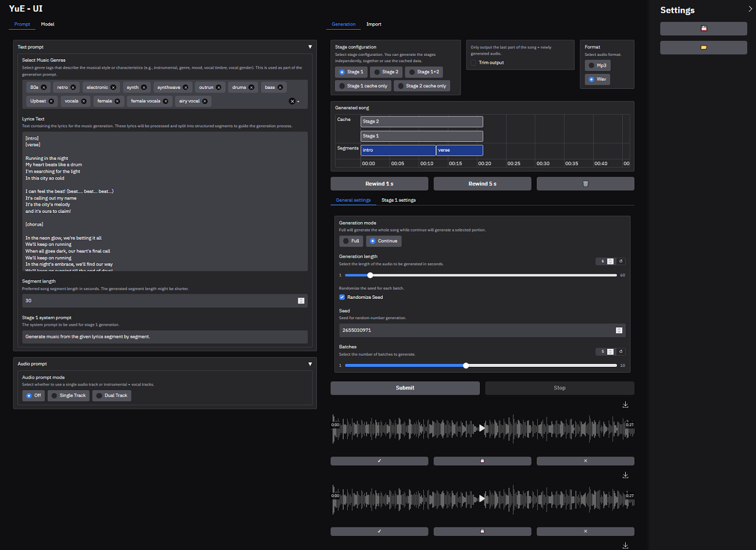Enable the Trim output checkbox

473,63
